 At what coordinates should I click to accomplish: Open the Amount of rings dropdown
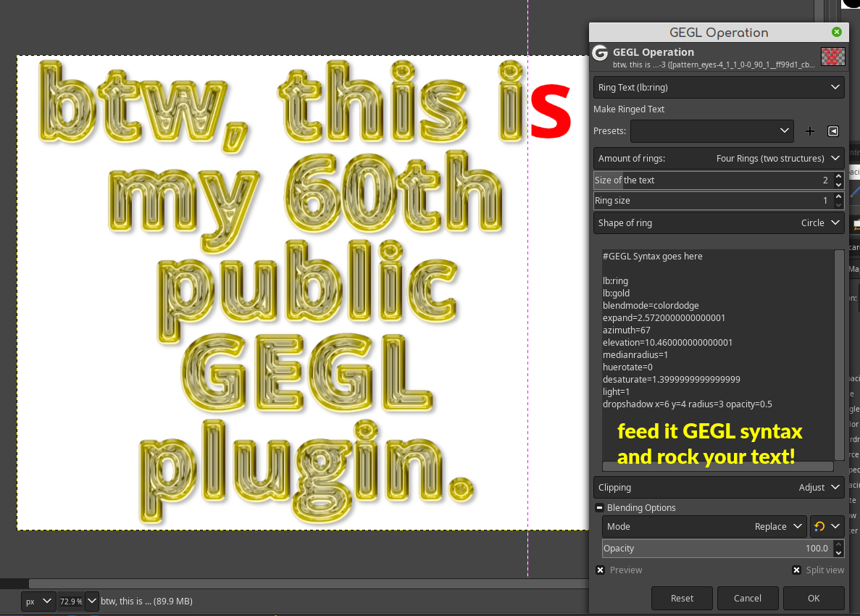pos(719,159)
